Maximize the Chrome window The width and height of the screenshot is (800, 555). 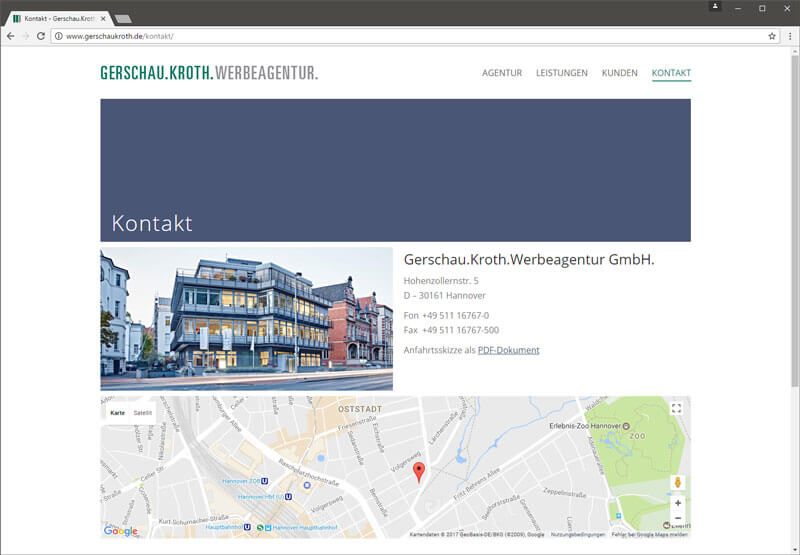pyautogui.click(x=762, y=8)
